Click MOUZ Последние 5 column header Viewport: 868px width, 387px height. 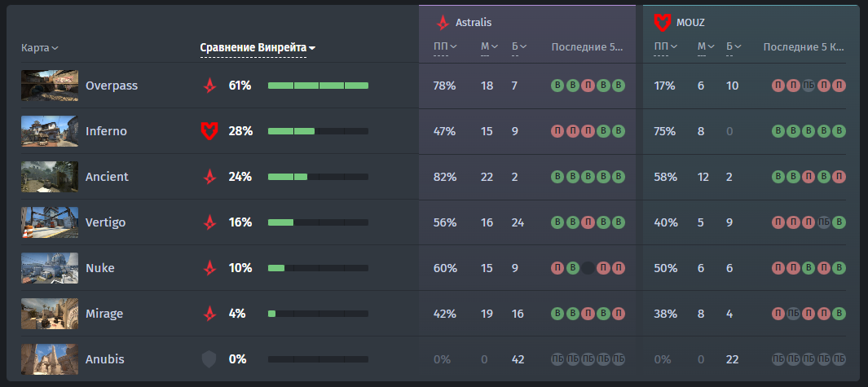coord(804,47)
